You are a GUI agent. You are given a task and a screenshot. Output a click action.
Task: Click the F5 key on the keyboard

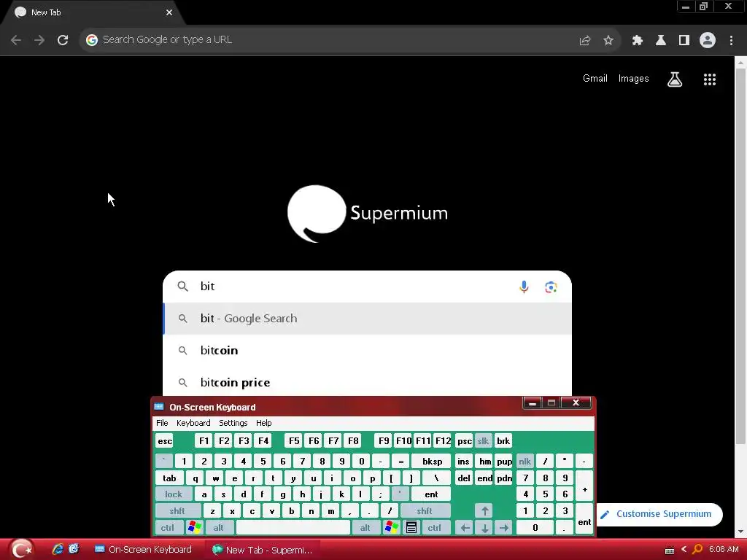point(295,441)
